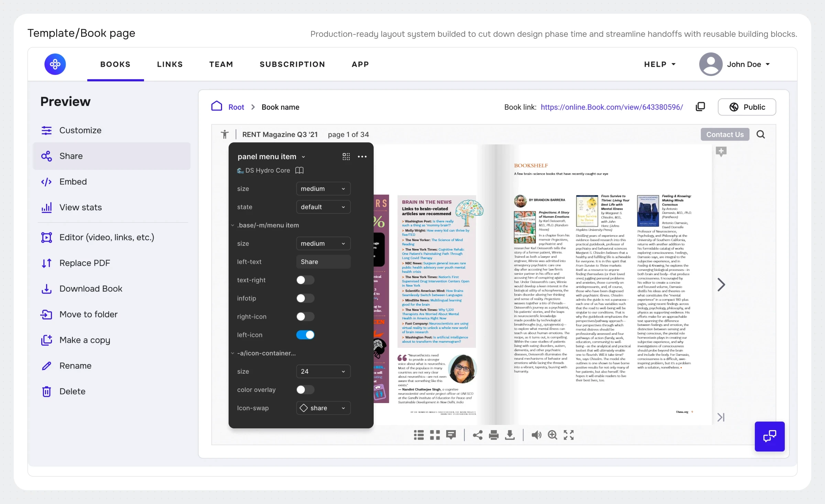Switch to the BOOKS tab

[x=115, y=64]
